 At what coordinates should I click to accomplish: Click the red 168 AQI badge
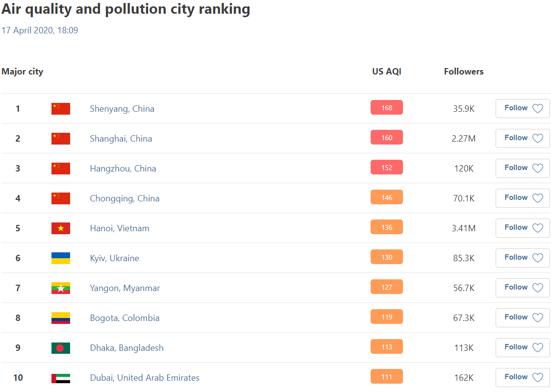click(x=387, y=108)
